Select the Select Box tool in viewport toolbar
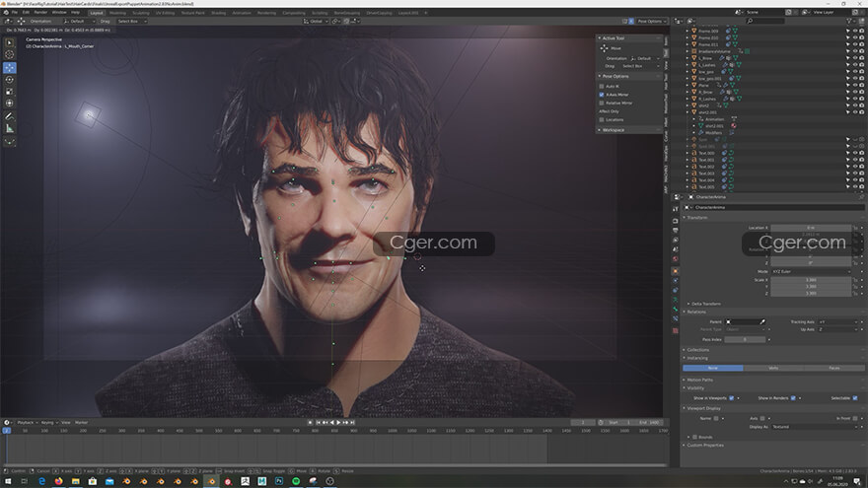Image resolution: width=868 pixels, height=488 pixels. pos(10,42)
